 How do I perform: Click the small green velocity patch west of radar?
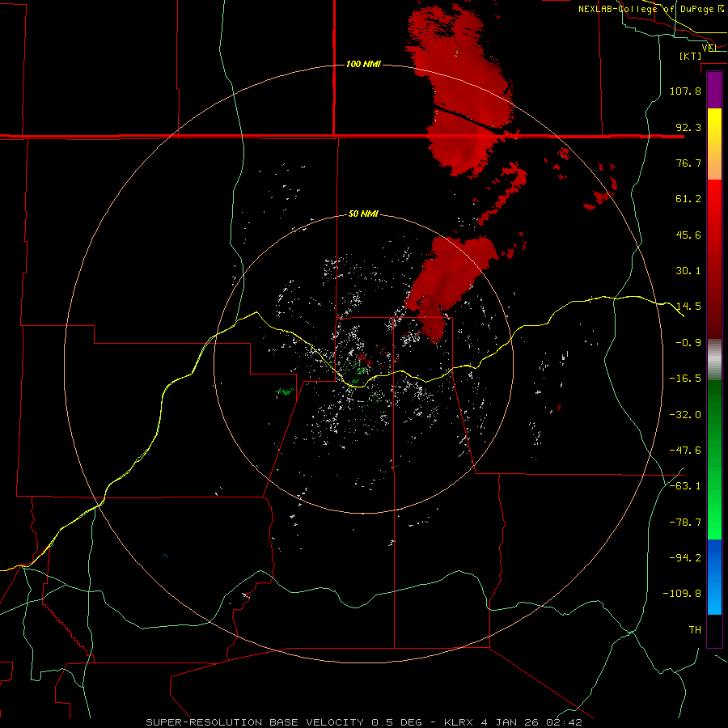pyautogui.click(x=285, y=392)
